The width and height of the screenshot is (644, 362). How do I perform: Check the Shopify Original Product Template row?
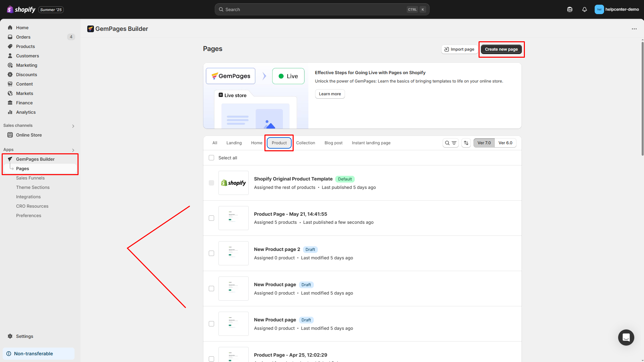click(x=211, y=183)
